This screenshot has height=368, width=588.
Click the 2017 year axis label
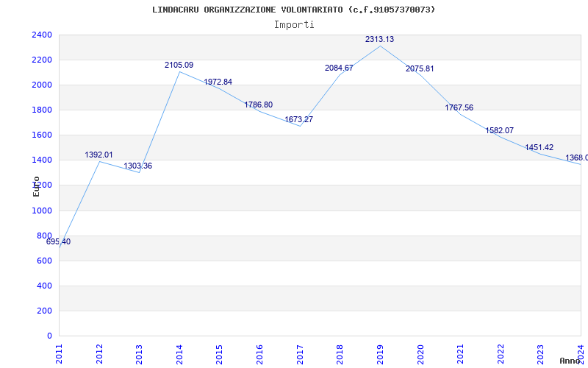click(300, 354)
